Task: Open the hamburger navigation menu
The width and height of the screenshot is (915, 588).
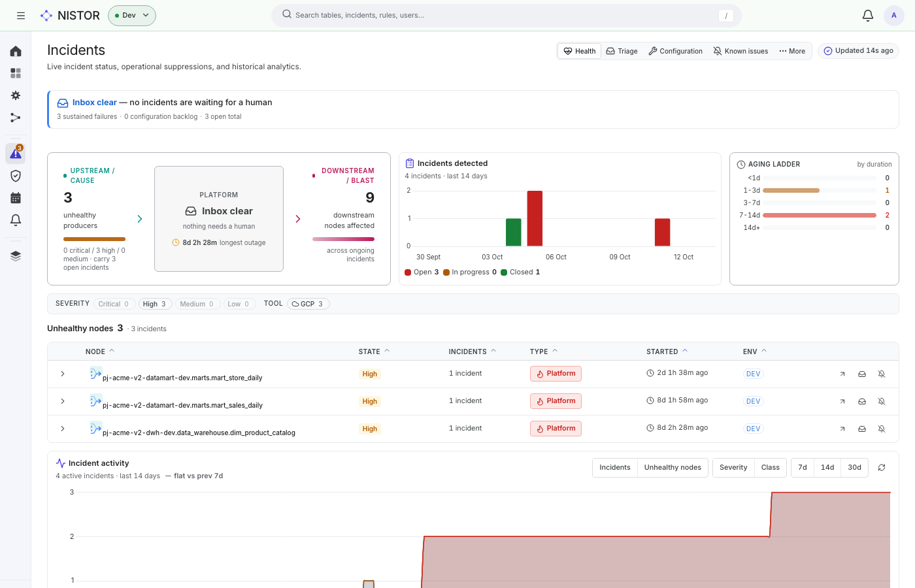Action: coord(21,16)
